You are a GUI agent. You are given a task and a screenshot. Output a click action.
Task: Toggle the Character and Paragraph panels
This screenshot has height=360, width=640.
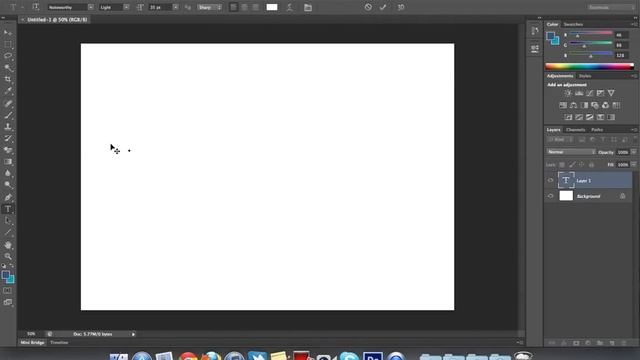[x=308, y=7]
